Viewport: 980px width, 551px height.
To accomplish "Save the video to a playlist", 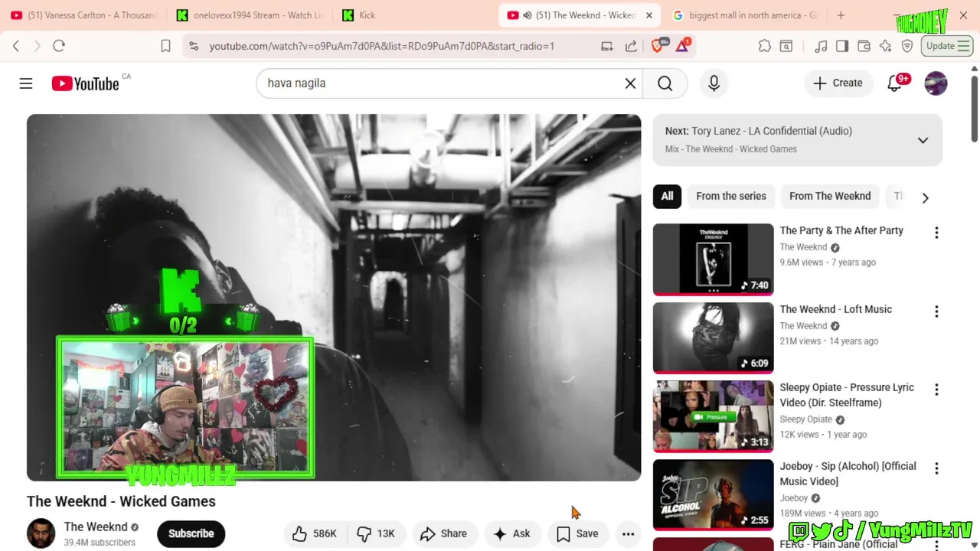I will pyautogui.click(x=577, y=534).
